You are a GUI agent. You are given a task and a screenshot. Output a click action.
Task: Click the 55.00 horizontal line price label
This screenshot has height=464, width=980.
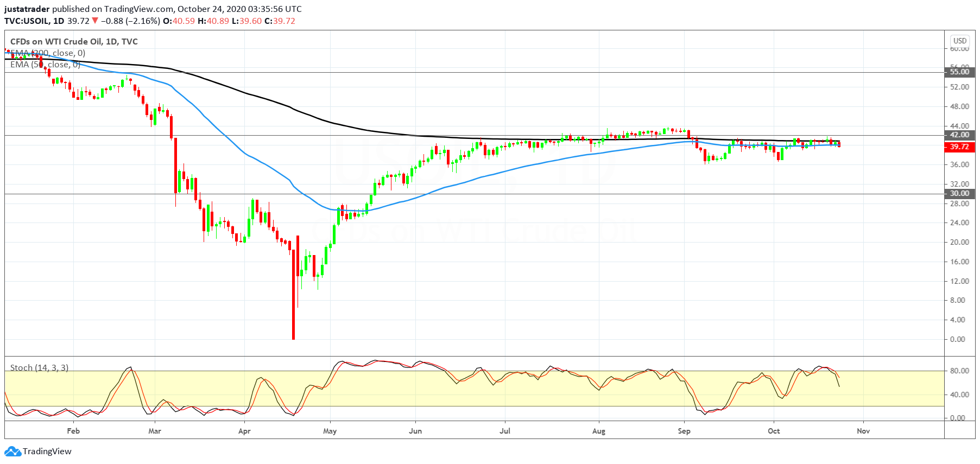point(959,72)
